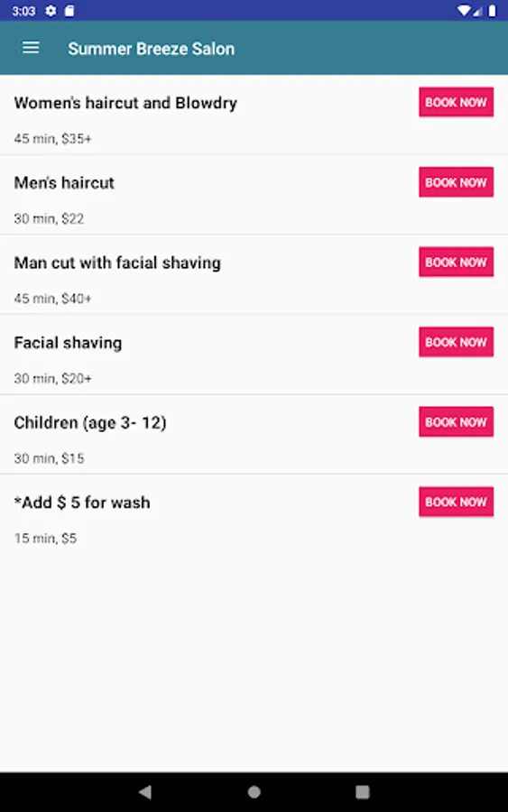Screen dimensions: 508x812
Task: Tap the Android back navigation button
Action: coord(145,791)
